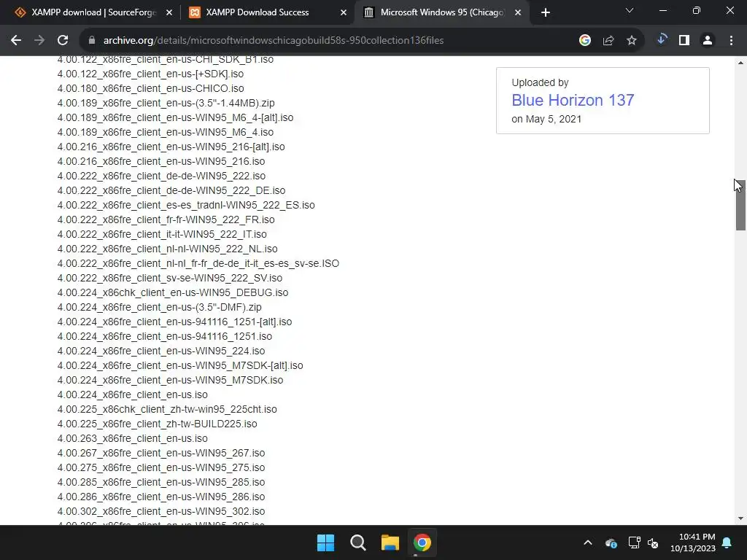The image size is (747, 560).
Task: Click 4.00.222 nl-nl-WIN95_222_NL.iso entry
Action: (x=167, y=249)
